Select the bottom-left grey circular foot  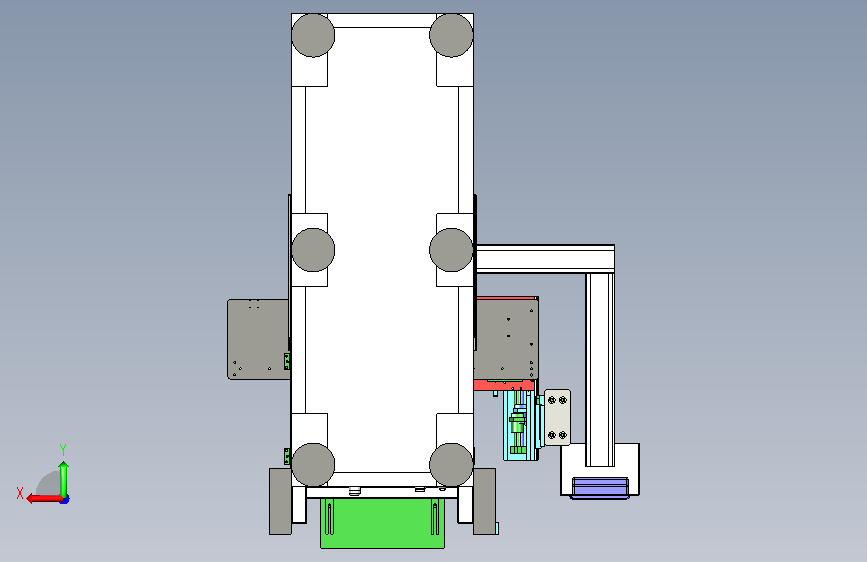[x=313, y=465]
